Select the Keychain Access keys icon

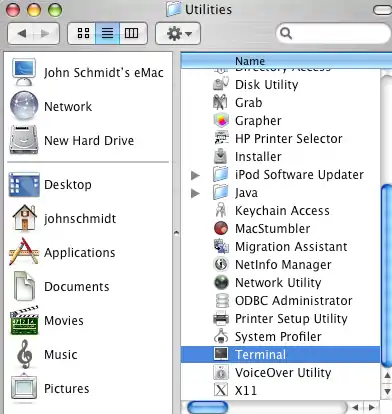[x=221, y=210]
